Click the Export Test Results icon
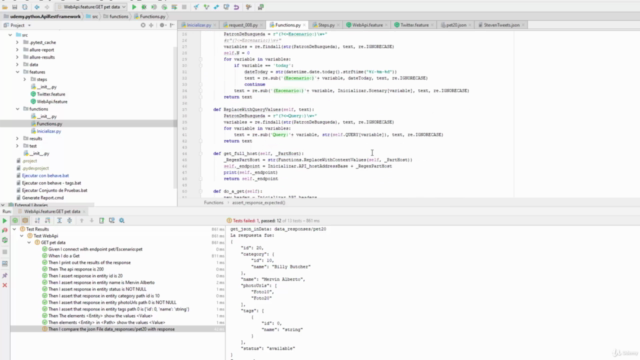 101,221
